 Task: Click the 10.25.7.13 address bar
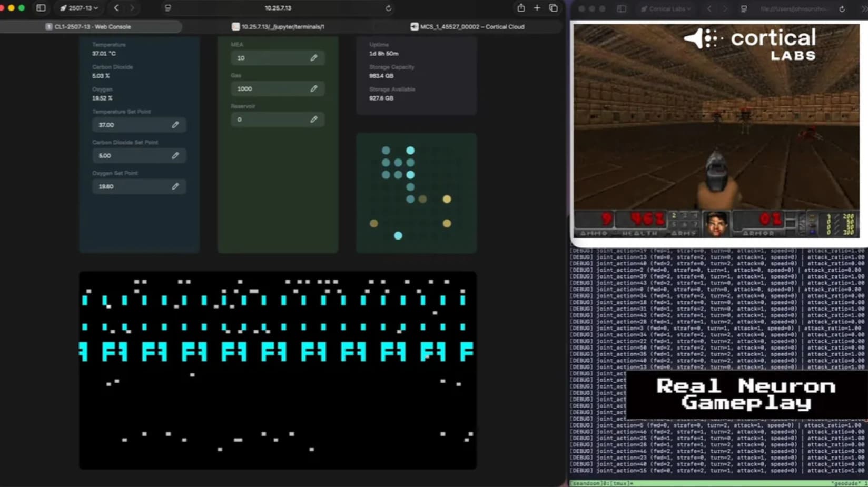(278, 8)
